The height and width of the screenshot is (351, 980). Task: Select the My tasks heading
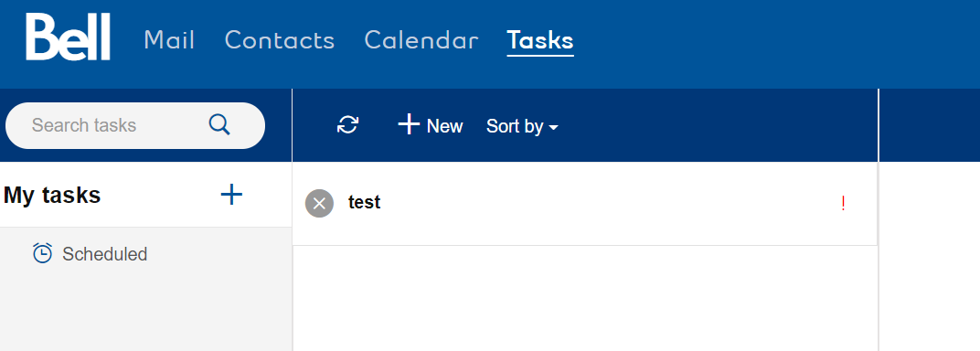(x=52, y=196)
